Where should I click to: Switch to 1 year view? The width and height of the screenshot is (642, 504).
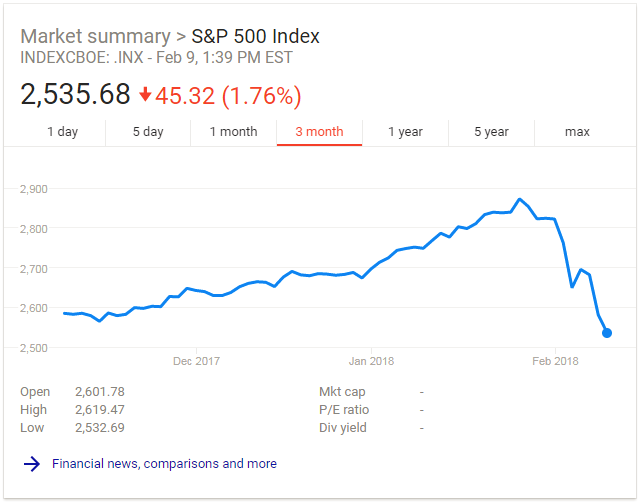click(x=405, y=132)
